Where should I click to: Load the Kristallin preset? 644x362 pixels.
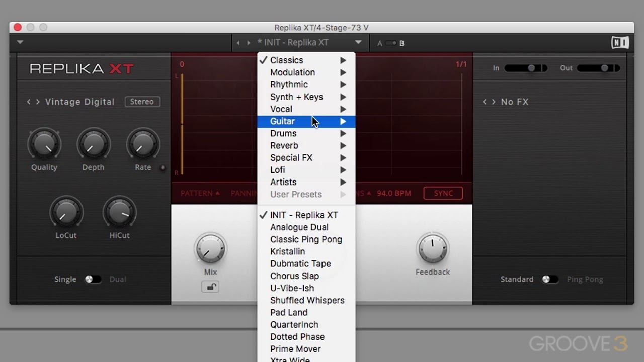pyautogui.click(x=306, y=251)
